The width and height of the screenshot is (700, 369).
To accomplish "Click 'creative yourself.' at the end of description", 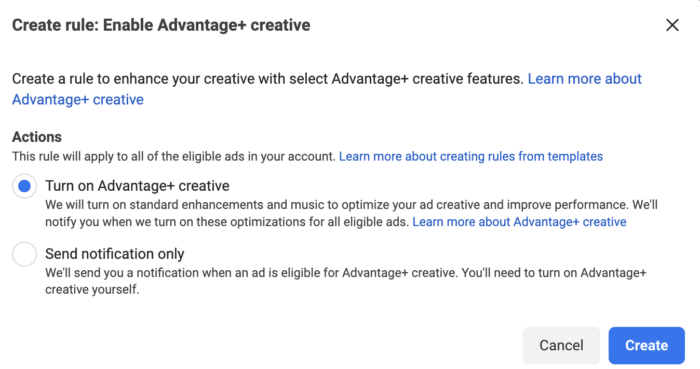I will click(x=92, y=290).
